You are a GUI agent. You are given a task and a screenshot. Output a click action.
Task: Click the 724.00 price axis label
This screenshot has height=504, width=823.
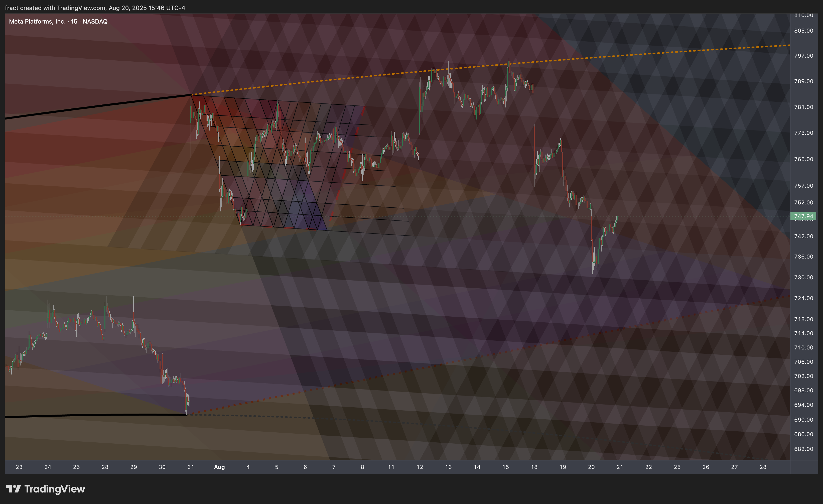(804, 298)
